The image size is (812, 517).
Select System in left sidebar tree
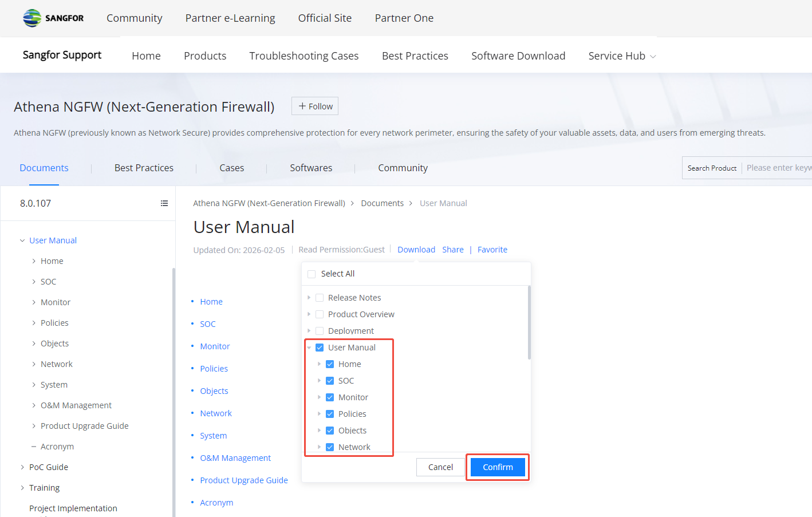coord(54,385)
